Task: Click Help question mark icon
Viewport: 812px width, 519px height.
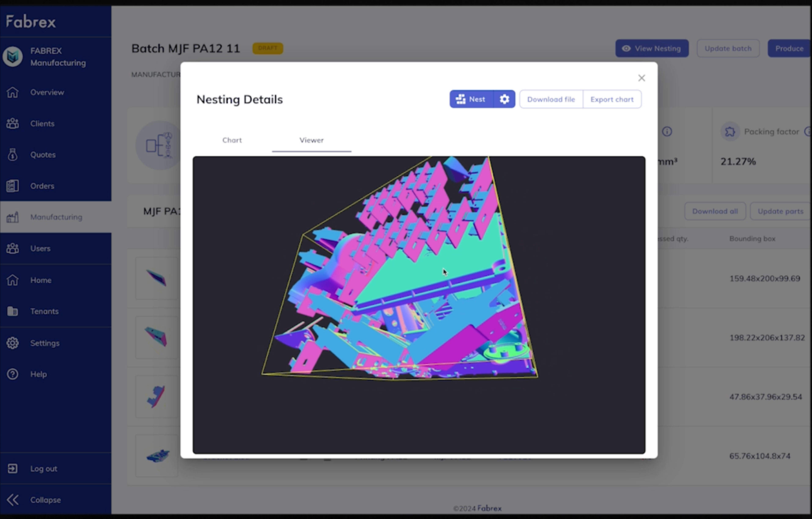Action: [x=13, y=374]
